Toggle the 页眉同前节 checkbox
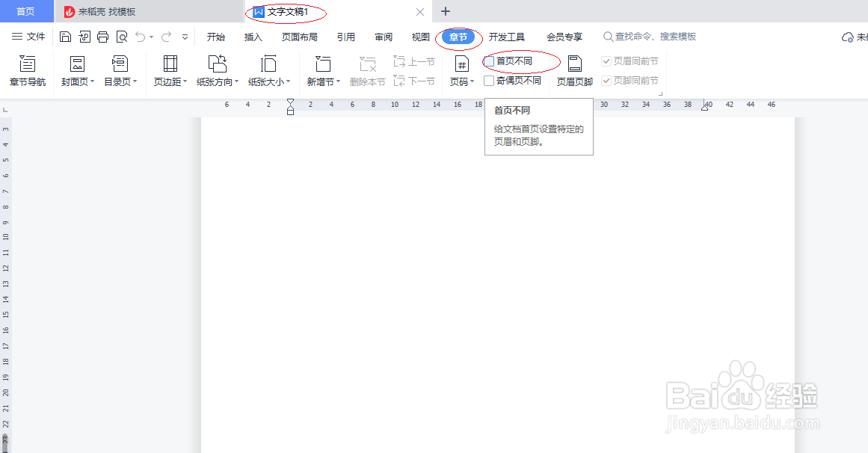Image resolution: width=868 pixels, height=453 pixels. [606, 61]
